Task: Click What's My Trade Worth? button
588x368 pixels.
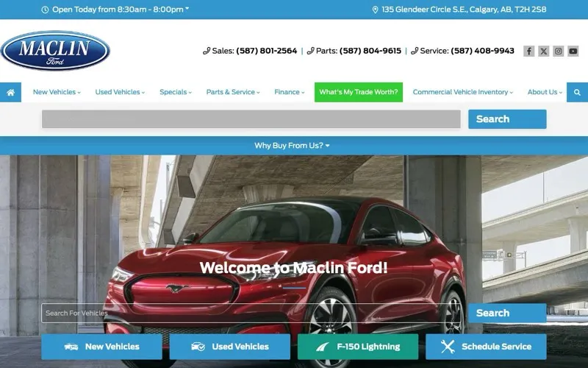Action: (359, 93)
